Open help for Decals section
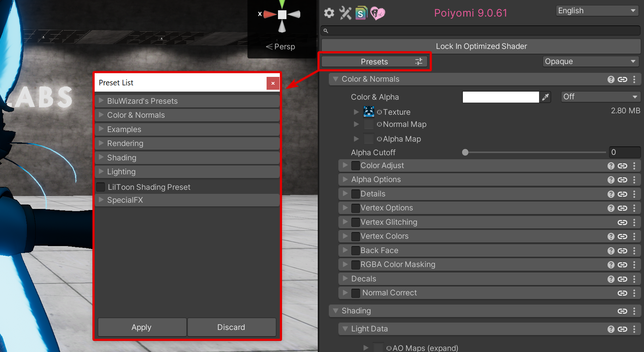 coord(611,279)
